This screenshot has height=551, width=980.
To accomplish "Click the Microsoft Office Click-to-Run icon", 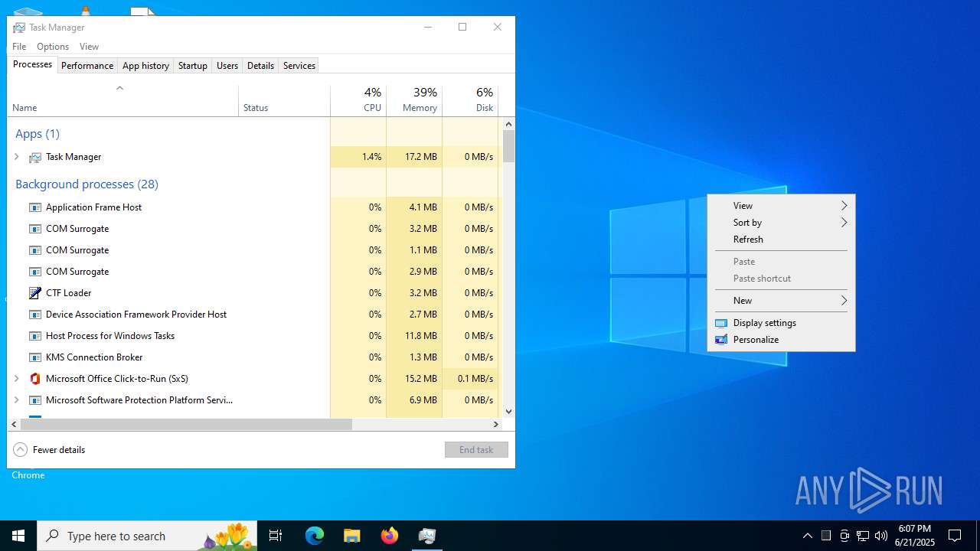I will pos(34,379).
